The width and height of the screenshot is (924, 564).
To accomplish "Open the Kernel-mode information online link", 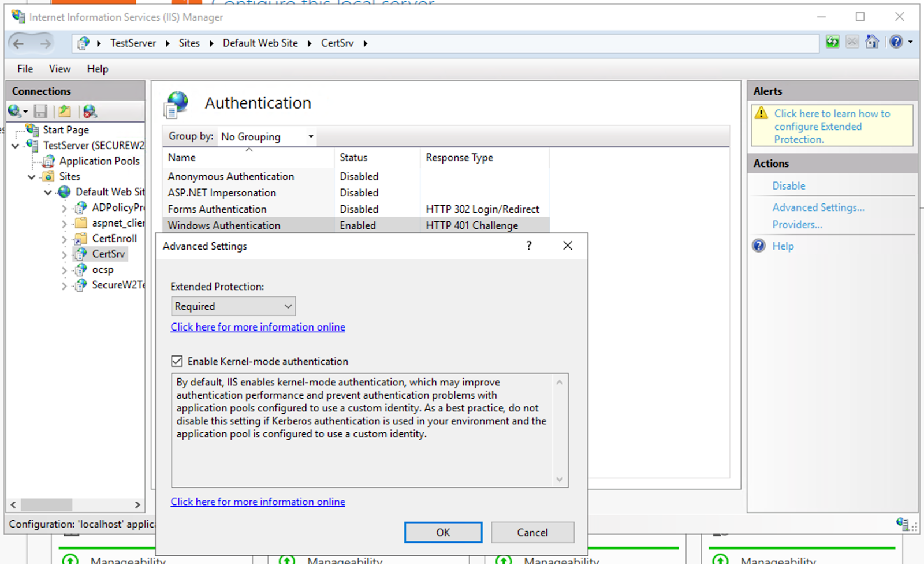I will [x=258, y=502].
